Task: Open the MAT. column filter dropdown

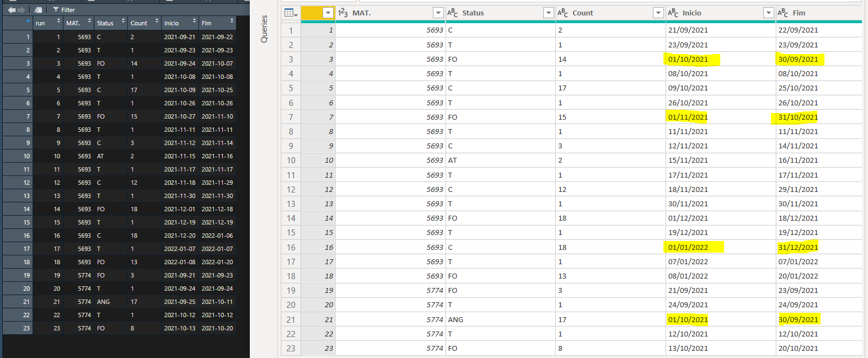Action: pyautogui.click(x=438, y=13)
